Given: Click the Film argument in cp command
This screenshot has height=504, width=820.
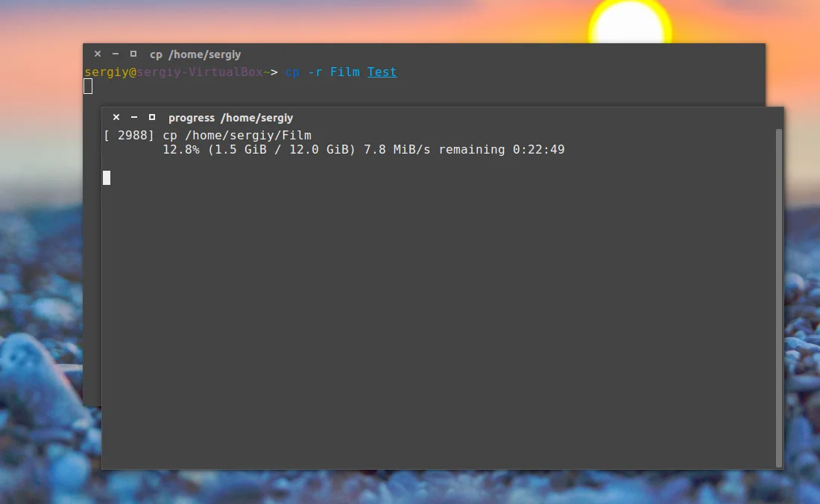Looking at the screenshot, I should 344,72.
